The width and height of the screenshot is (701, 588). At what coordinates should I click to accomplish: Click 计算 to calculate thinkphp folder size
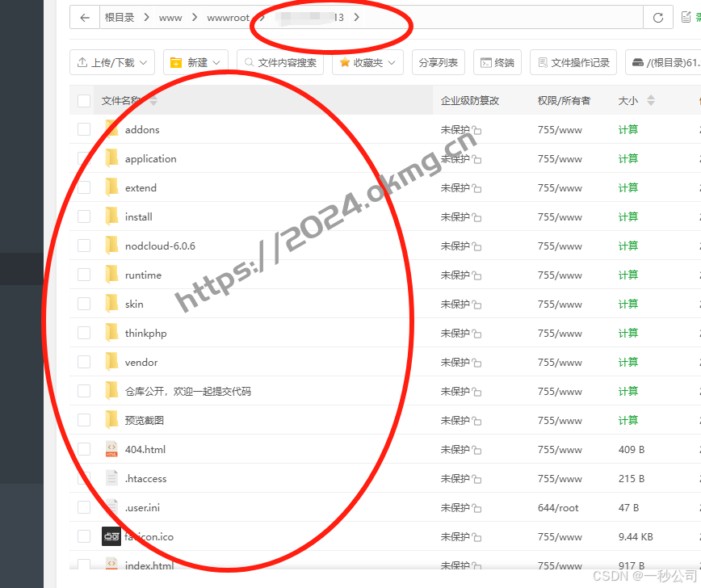(x=628, y=333)
